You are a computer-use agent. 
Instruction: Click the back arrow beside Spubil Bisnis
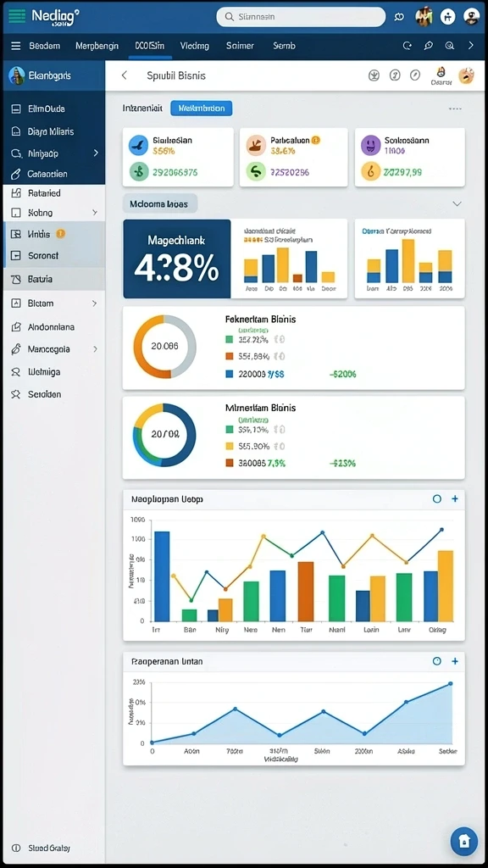coord(124,75)
